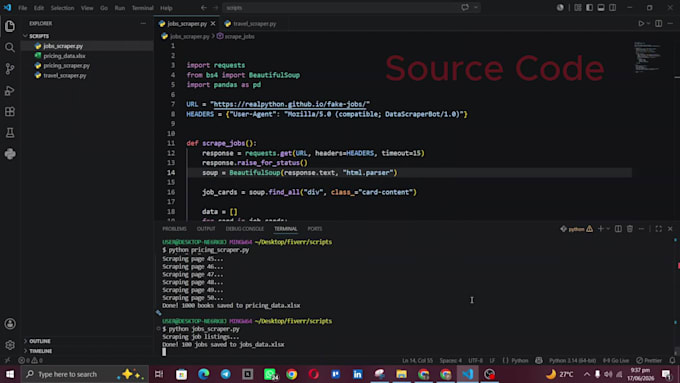The height and width of the screenshot is (383, 680).
Task: Open the Selection menu
Action: (62, 8)
